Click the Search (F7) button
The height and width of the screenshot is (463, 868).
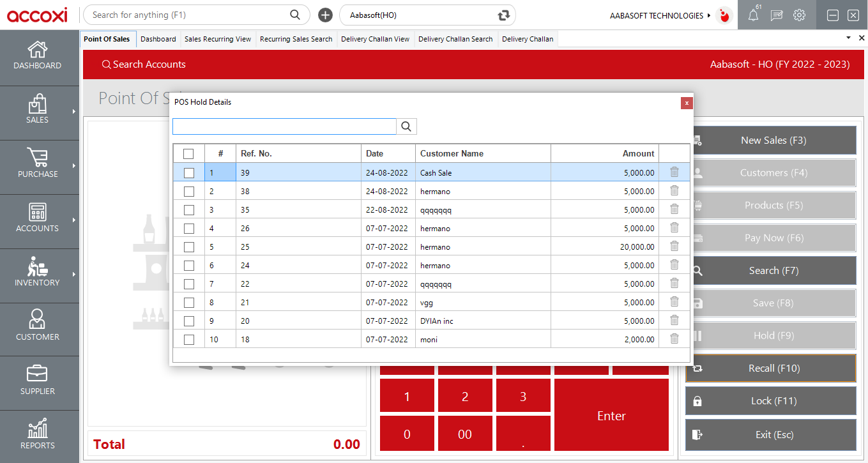pyautogui.click(x=771, y=271)
